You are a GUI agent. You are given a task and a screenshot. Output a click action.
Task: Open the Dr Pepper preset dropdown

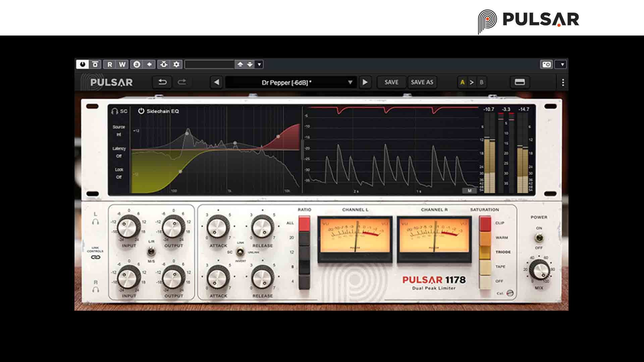tap(350, 82)
